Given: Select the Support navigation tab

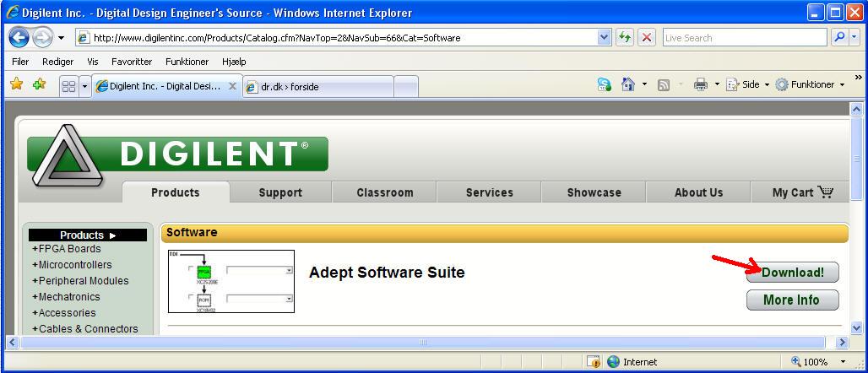Looking at the screenshot, I should [280, 192].
